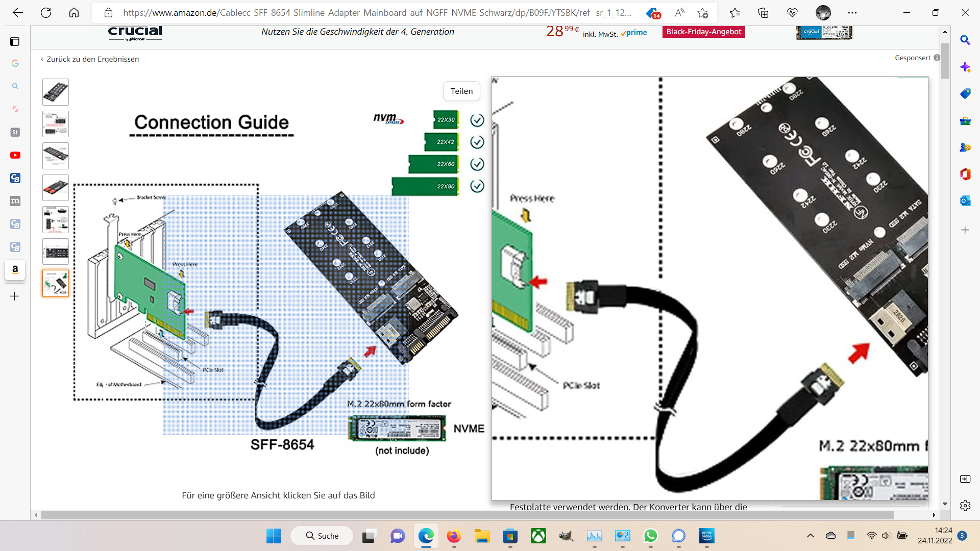Switch to the Amazon vertical tab

(x=15, y=269)
